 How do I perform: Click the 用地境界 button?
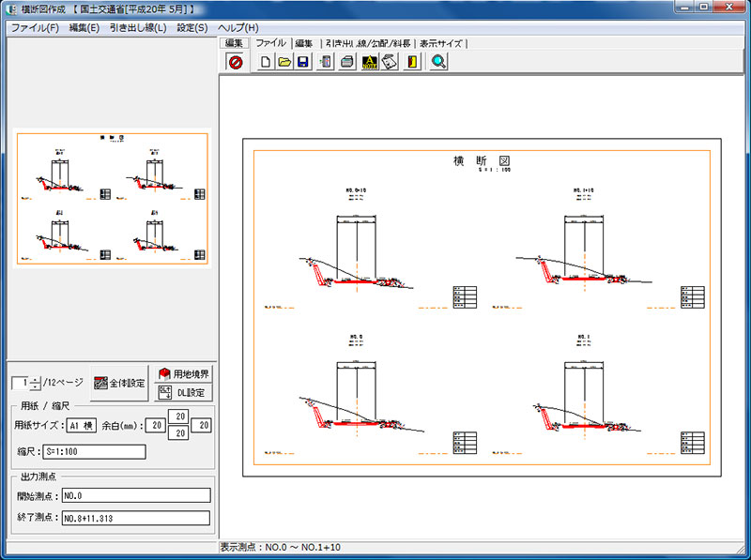(x=184, y=373)
